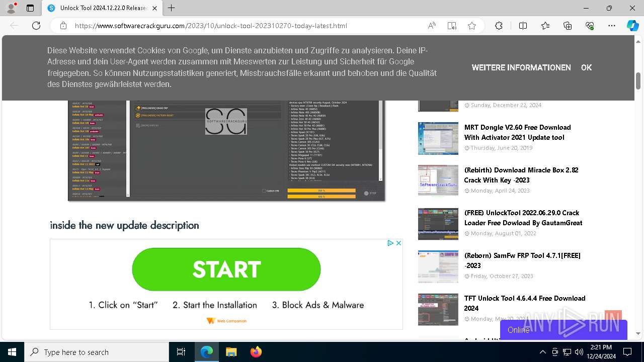Open the Windows Start menu
This screenshot has height=362, width=644.
click(x=12, y=352)
